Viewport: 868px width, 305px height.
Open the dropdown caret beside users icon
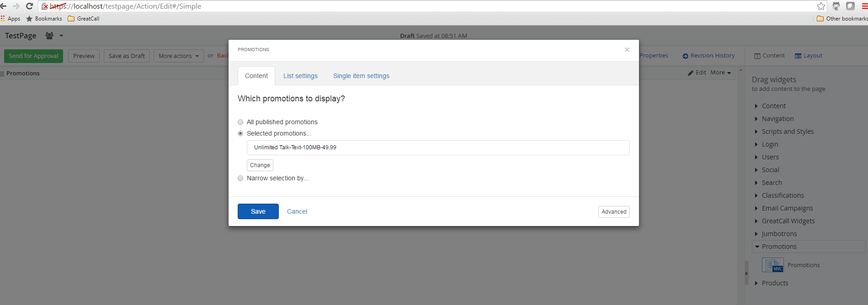[61, 36]
